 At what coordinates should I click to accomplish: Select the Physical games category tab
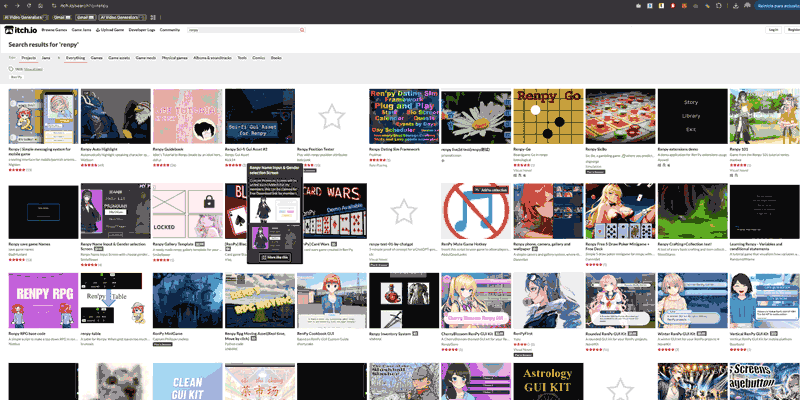pyautogui.click(x=174, y=58)
